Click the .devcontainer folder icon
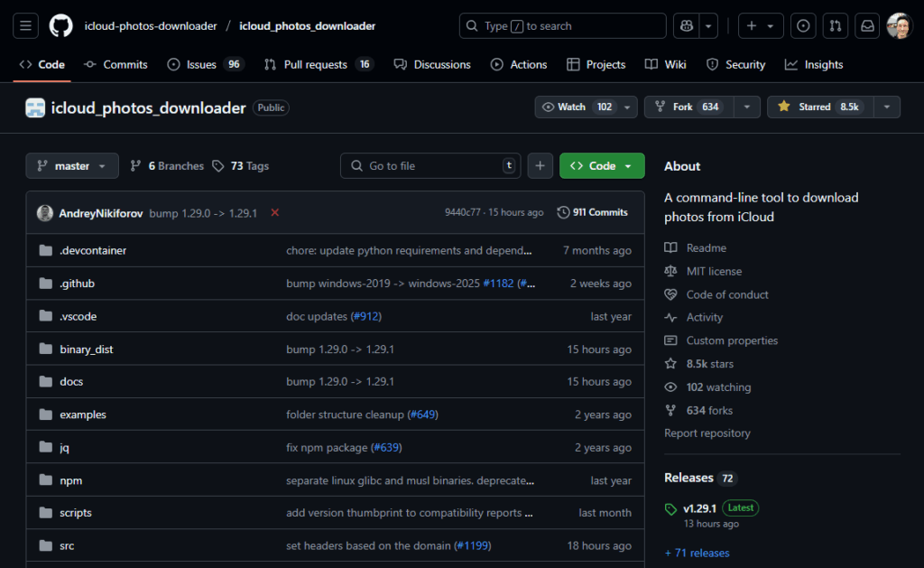The width and height of the screenshot is (924, 568). point(45,251)
